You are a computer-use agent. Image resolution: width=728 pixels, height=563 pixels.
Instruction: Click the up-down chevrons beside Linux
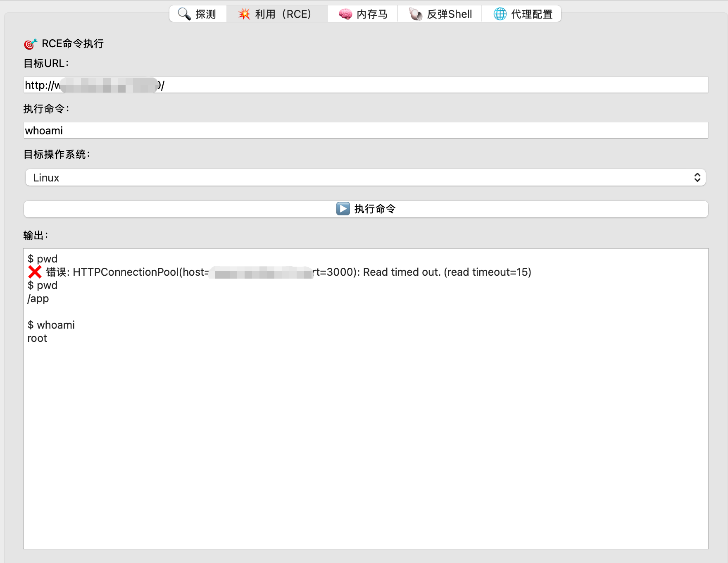[x=698, y=177]
